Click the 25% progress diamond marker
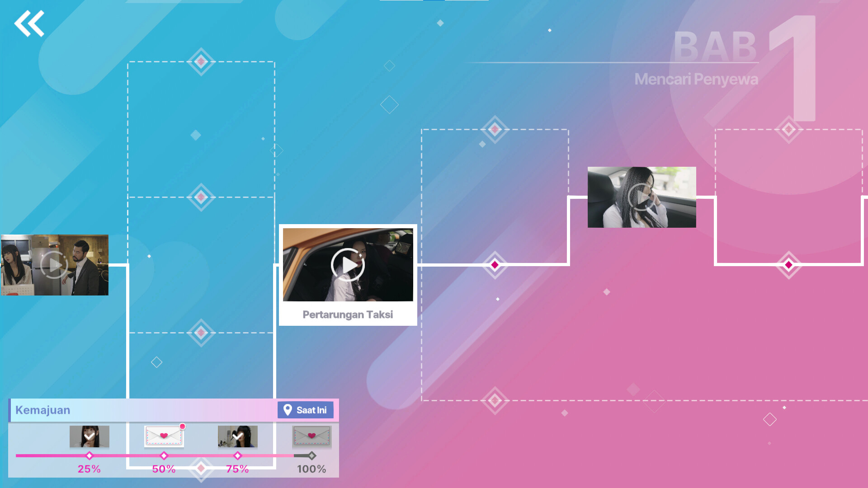This screenshot has height=488, width=868. (x=89, y=455)
